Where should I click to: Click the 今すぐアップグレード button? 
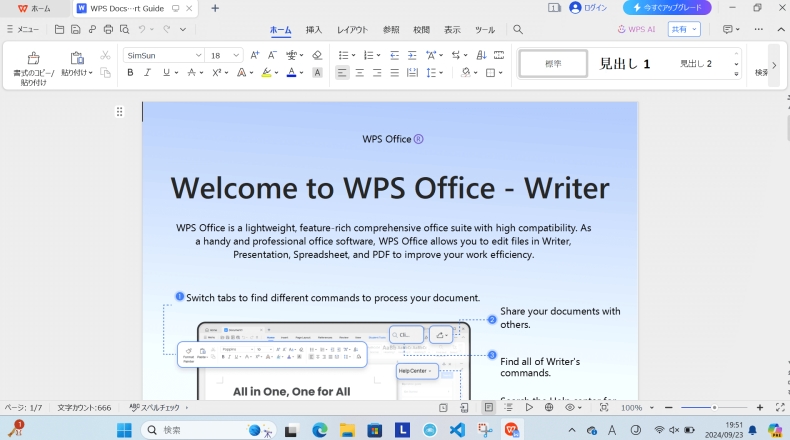[667, 8]
